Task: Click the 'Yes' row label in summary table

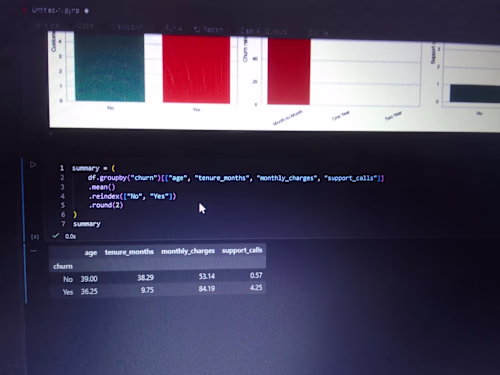Action: point(68,292)
